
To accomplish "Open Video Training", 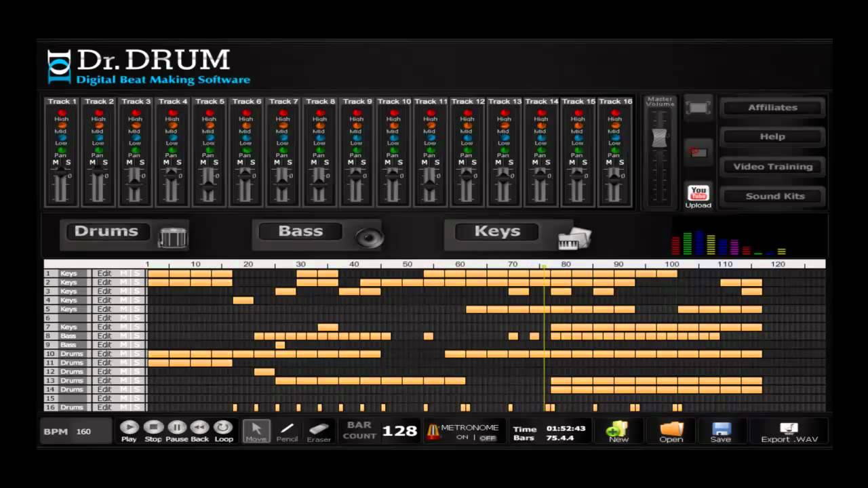I will point(772,166).
